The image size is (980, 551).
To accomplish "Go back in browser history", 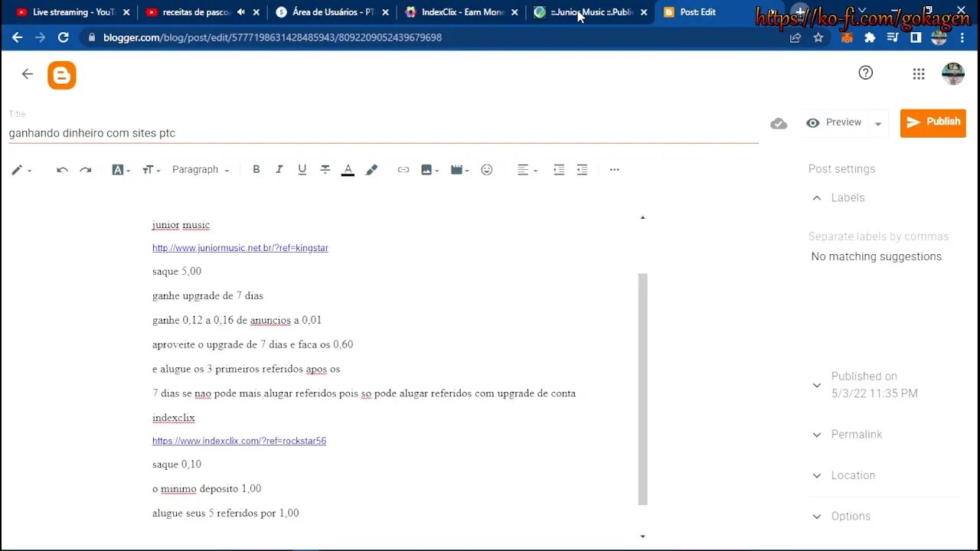I will click(17, 37).
